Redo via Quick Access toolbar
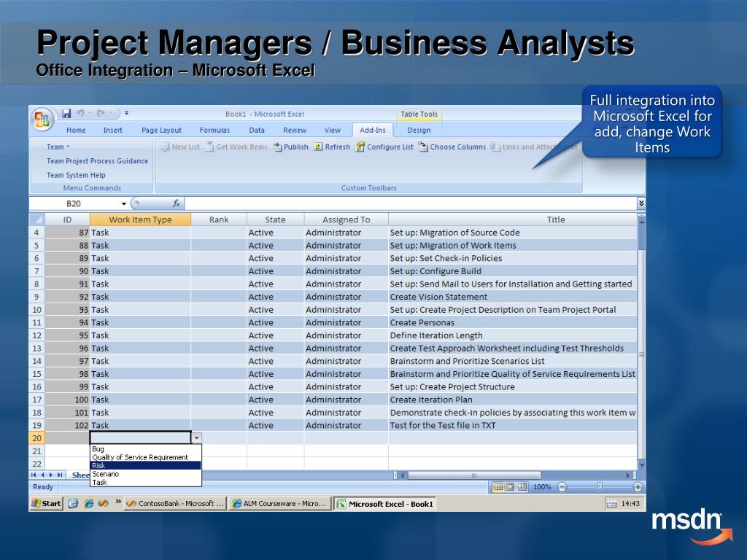Image resolution: width=747 pixels, height=560 pixels. (x=101, y=113)
